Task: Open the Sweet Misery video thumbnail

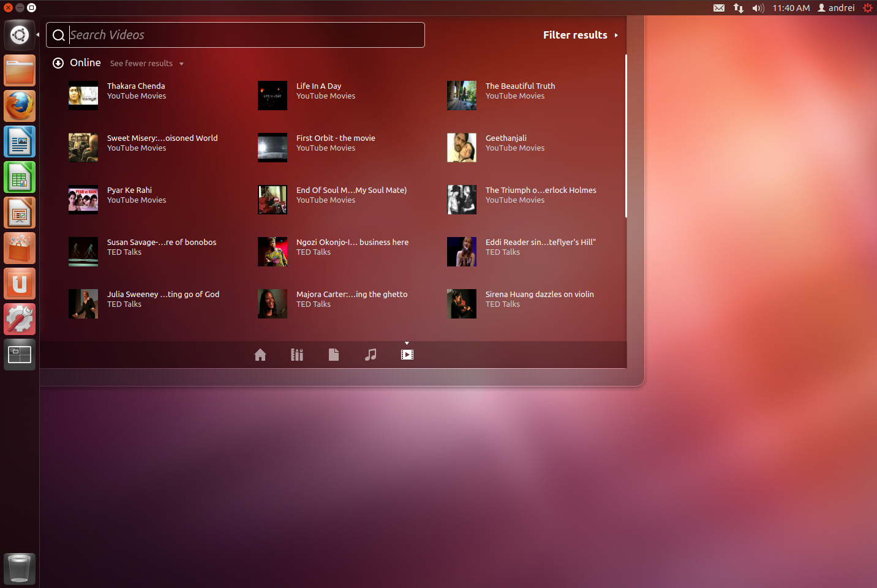Action: [x=83, y=148]
